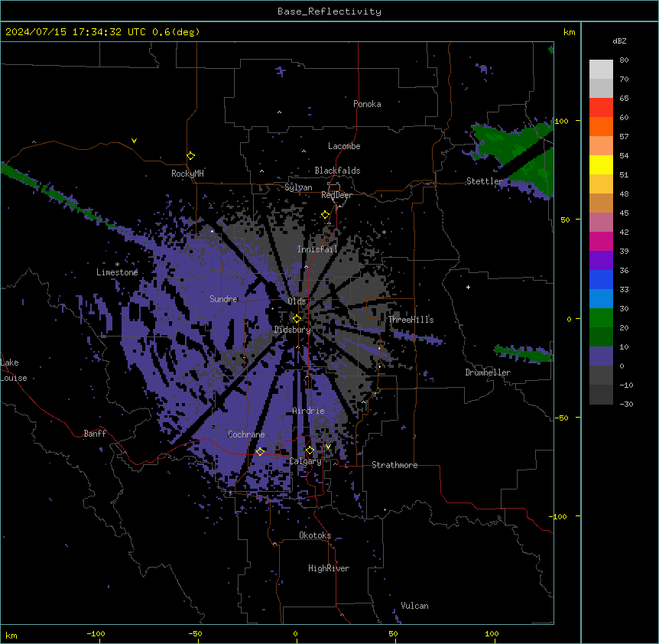Select the magenta 39-42 dBZ legend swatch
This screenshot has height=644, width=659.
point(601,241)
